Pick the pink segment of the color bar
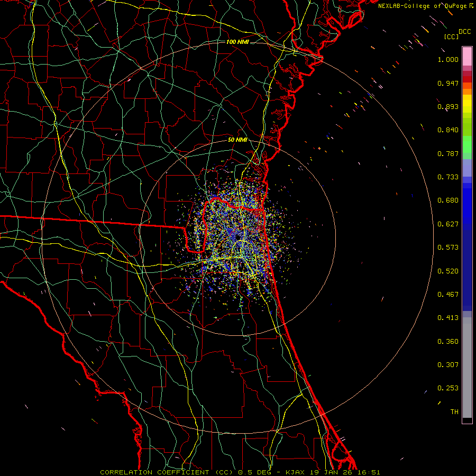This screenshot has width=476, height=476. (467, 57)
